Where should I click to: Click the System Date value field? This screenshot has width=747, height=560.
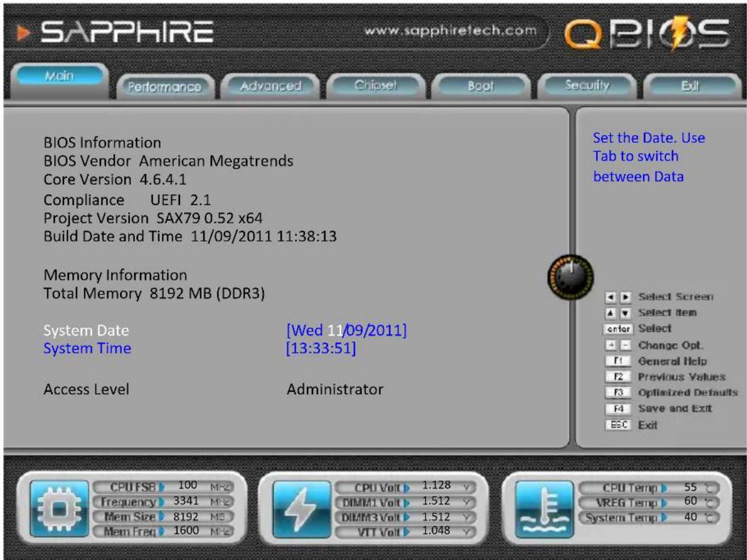click(x=346, y=331)
